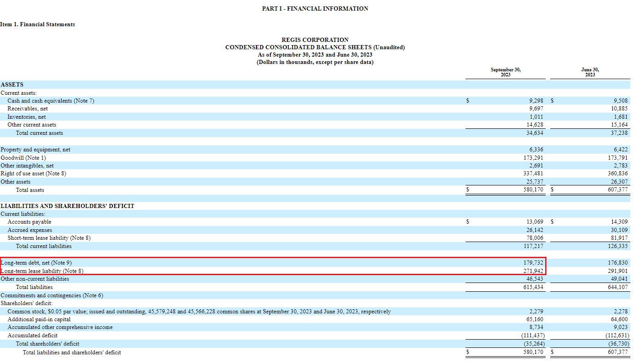Select 'Inventories, net' row label

pos(27,117)
